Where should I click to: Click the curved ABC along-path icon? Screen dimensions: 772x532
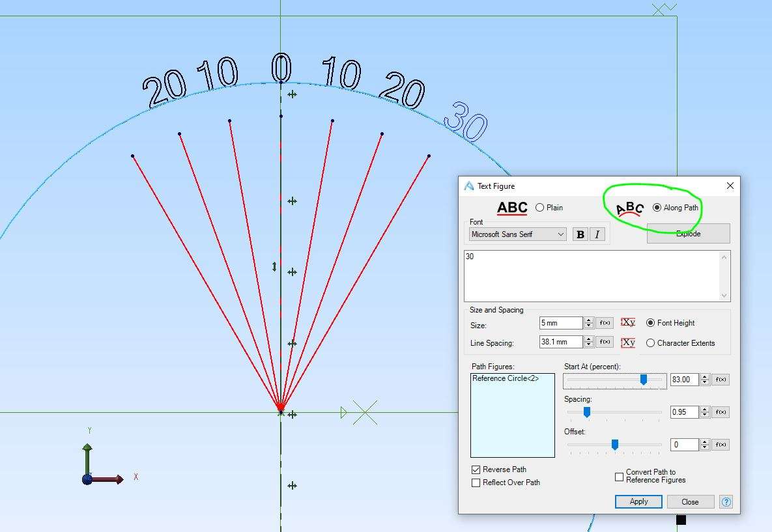coord(630,209)
